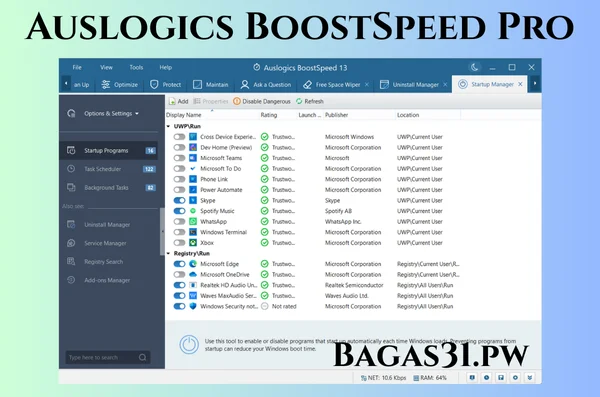Enable Microsoft OneDrive startup switch

179,274
